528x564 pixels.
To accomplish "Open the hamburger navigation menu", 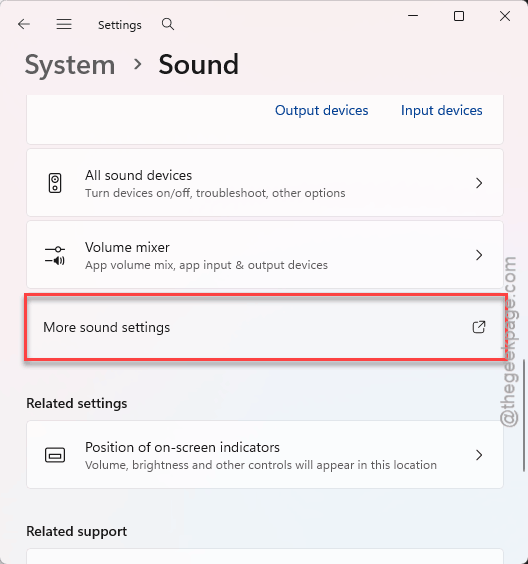I will 64,24.
